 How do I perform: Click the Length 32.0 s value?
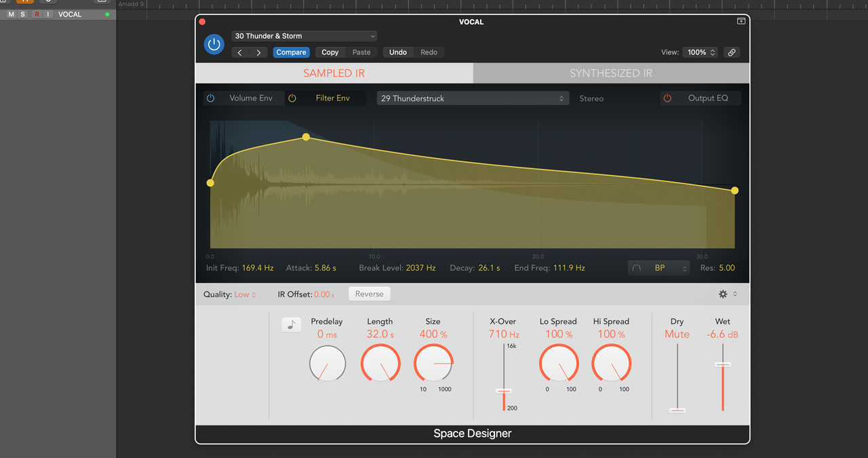pos(380,335)
